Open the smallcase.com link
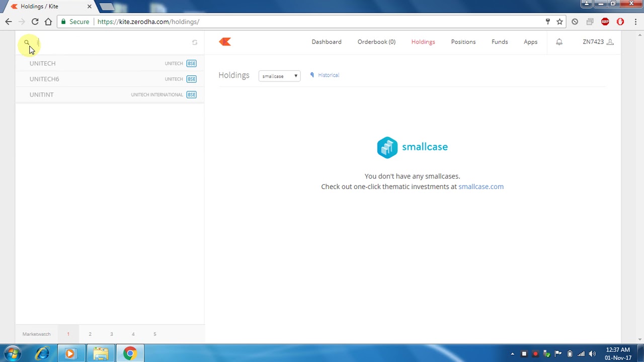Viewport: 644px width, 362px height. point(481,187)
